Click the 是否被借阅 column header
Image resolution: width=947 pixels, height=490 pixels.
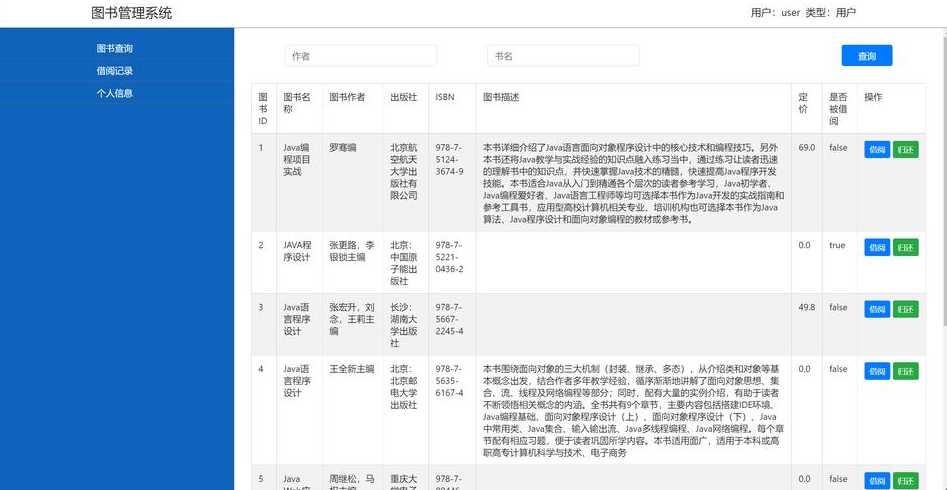point(838,109)
